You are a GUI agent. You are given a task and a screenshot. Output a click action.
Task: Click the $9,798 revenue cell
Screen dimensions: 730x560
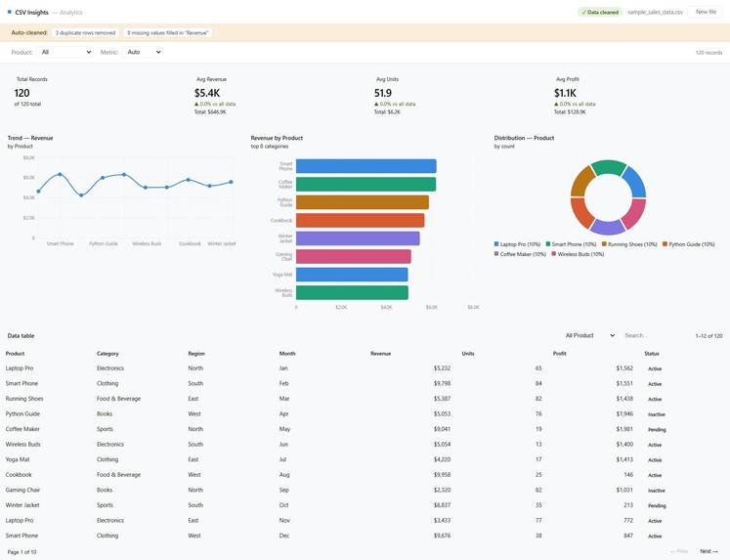[x=442, y=383]
